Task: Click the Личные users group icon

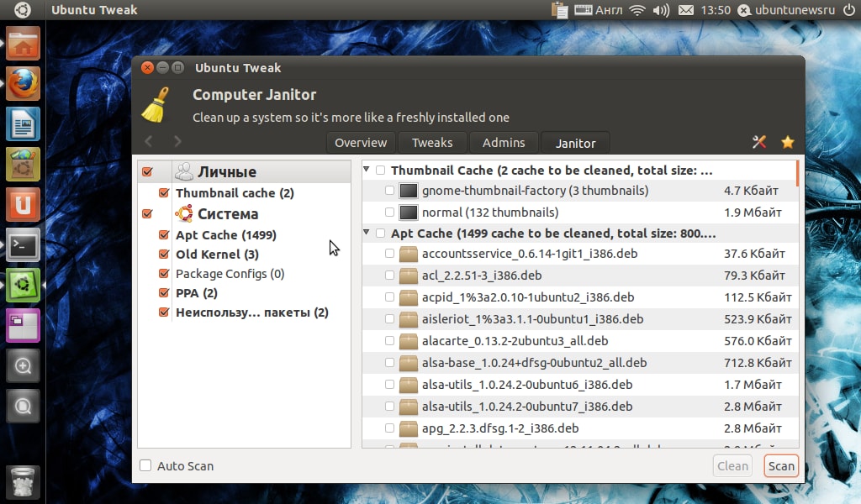Action: (184, 171)
